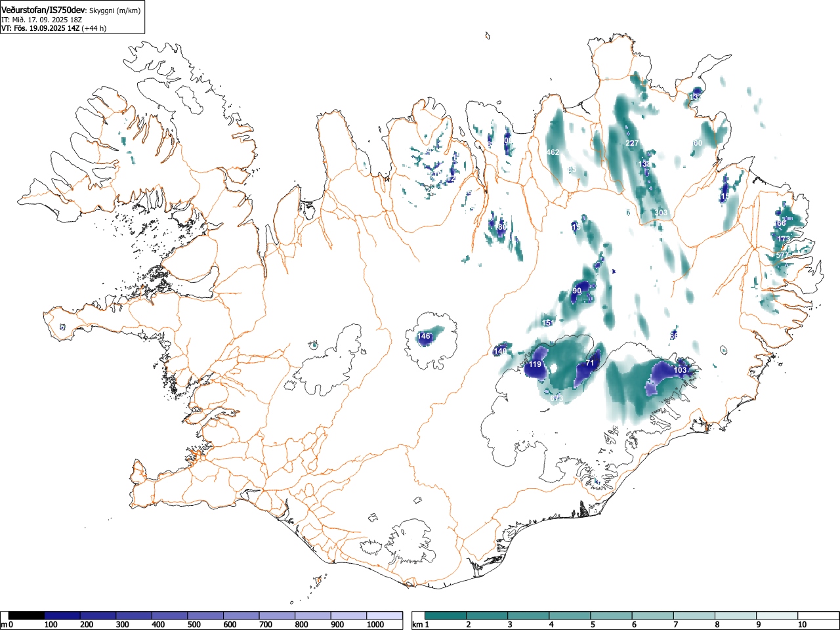Click the '10' tick label on the km legend
840x630 pixels.
(802, 625)
